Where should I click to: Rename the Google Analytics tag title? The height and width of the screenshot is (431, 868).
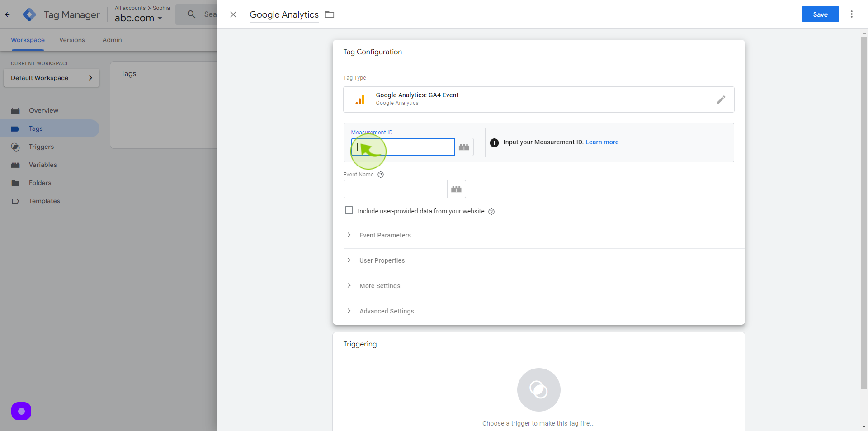click(x=284, y=14)
